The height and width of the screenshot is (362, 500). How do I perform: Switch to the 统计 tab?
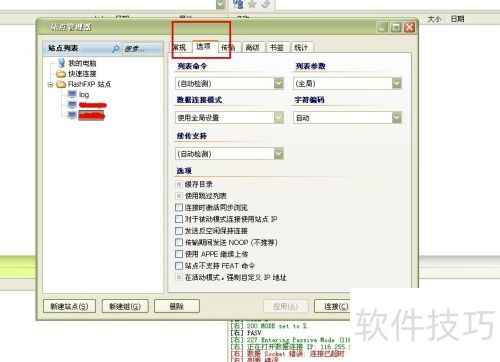point(301,47)
